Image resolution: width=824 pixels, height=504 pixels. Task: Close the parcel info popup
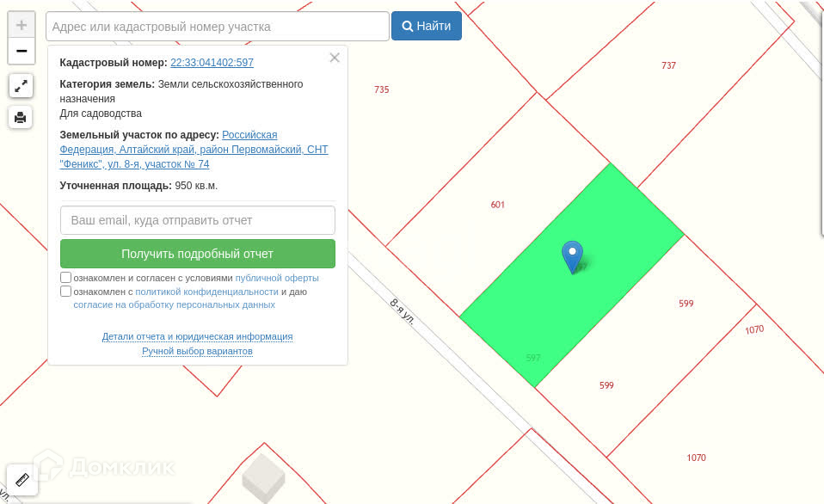point(335,58)
